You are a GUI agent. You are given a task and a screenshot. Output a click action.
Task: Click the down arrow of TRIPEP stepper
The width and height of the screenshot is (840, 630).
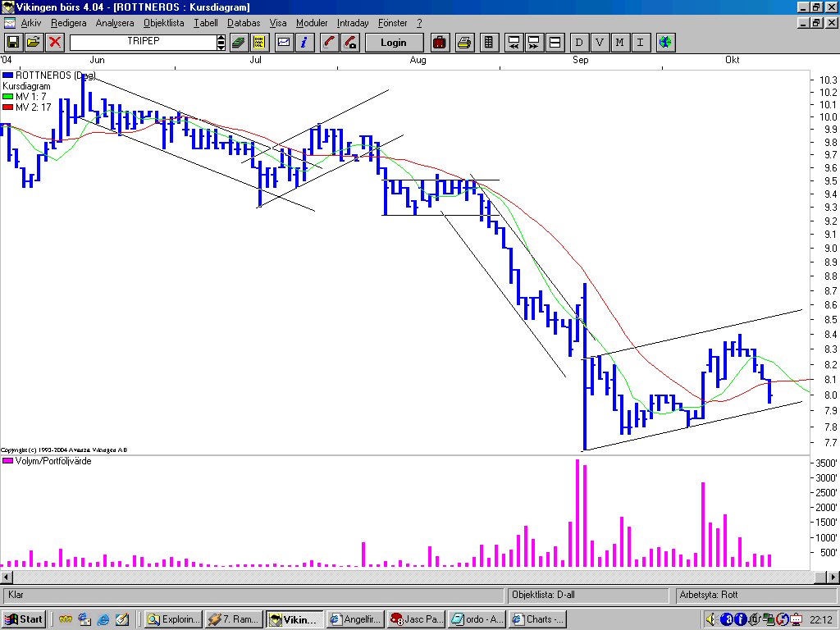point(221,47)
